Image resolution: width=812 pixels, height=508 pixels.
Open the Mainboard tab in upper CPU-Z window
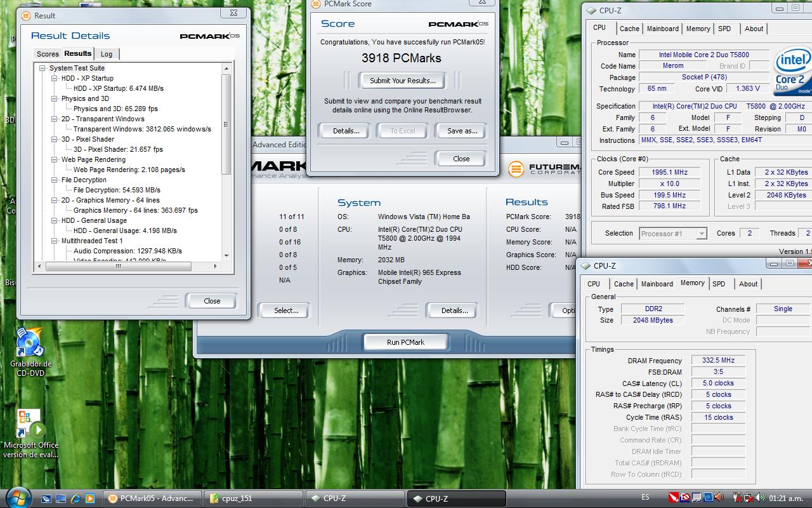(663, 29)
